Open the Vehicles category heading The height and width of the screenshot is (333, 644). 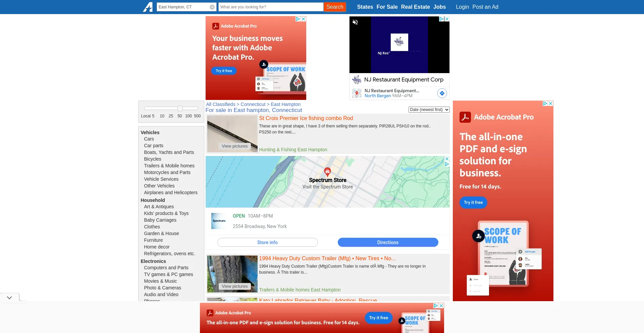pos(150,132)
